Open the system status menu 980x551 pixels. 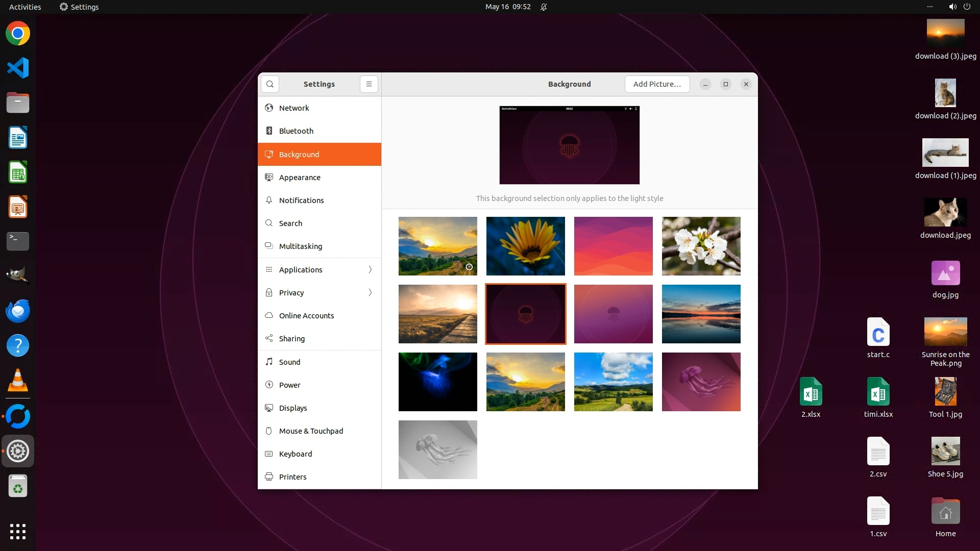(x=959, y=7)
